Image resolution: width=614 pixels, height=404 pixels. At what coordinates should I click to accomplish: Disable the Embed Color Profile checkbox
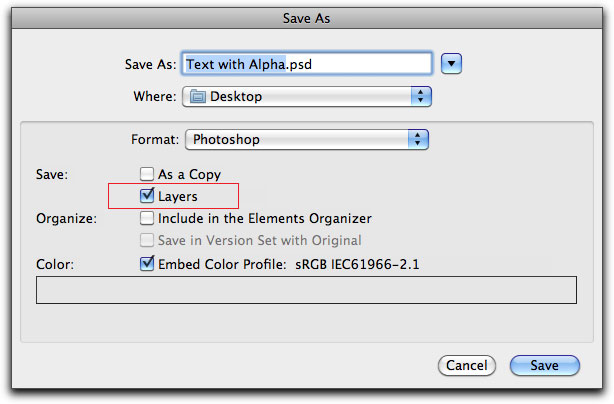[147, 263]
